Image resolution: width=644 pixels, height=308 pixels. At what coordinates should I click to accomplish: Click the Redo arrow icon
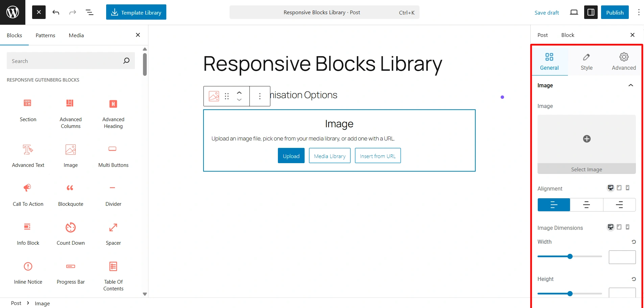tap(73, 13)
